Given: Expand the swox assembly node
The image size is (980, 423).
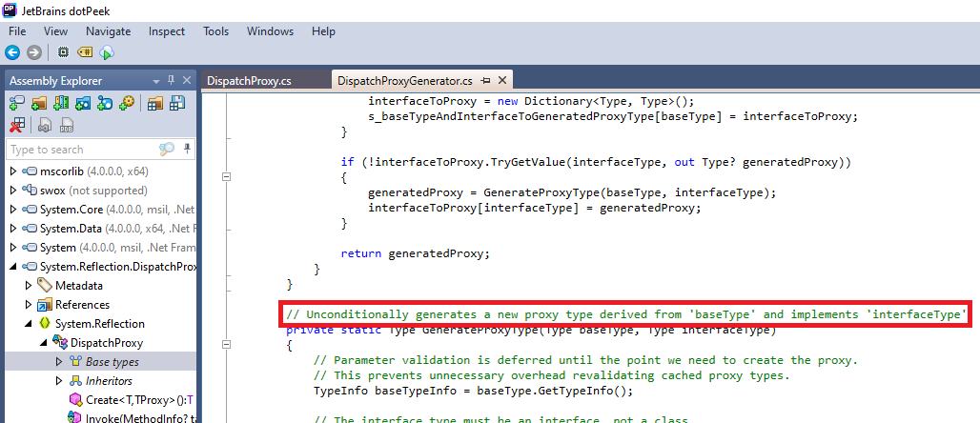Looking at the screenshot, I should [x=13, y=190].
